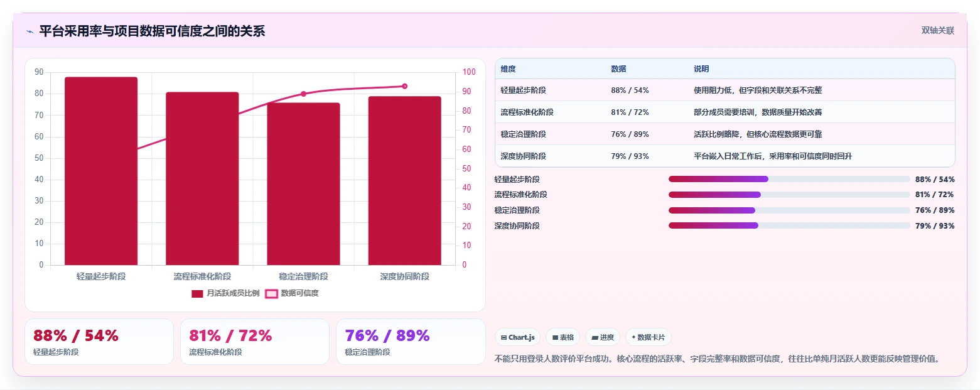Click the note starting 平台嵌入日常工作后
Viewport: 980px width, 390px height.
coord(773,156)
